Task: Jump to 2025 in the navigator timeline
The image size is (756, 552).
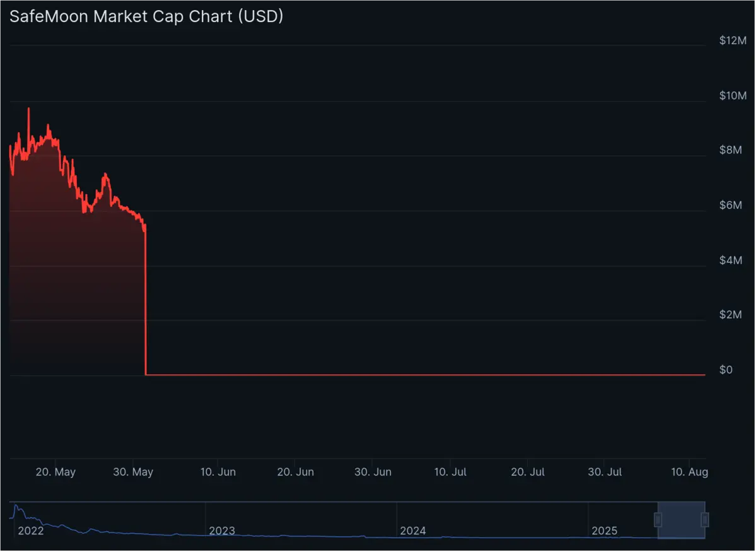Action: click(x=604, y=531)
